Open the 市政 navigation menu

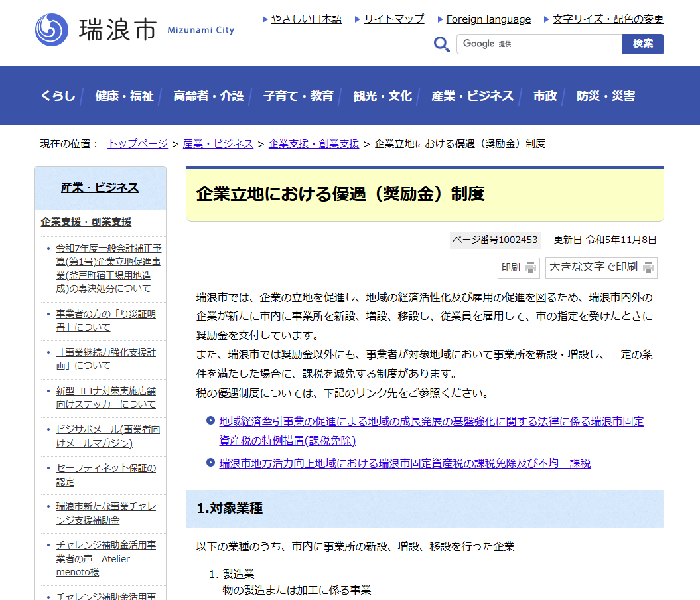(545, 96)
